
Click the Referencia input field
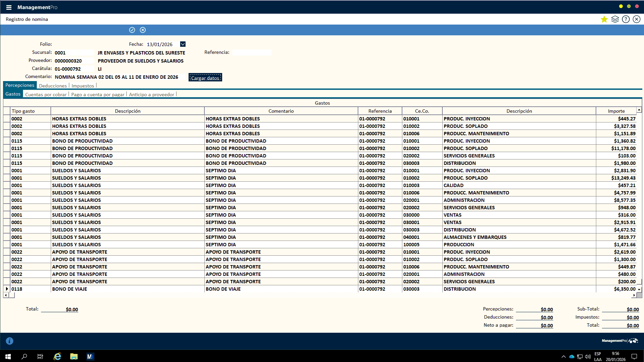(x=251, y=52)
